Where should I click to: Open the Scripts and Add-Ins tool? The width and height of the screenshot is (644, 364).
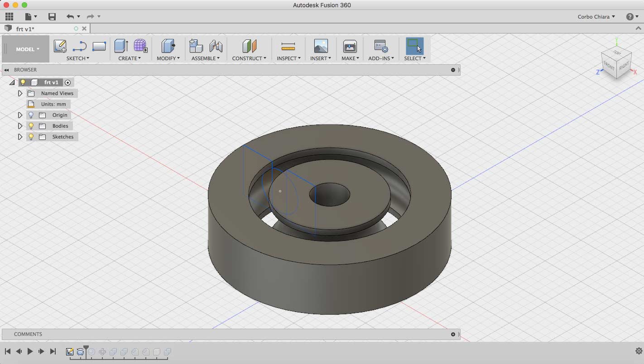[381, 46]
